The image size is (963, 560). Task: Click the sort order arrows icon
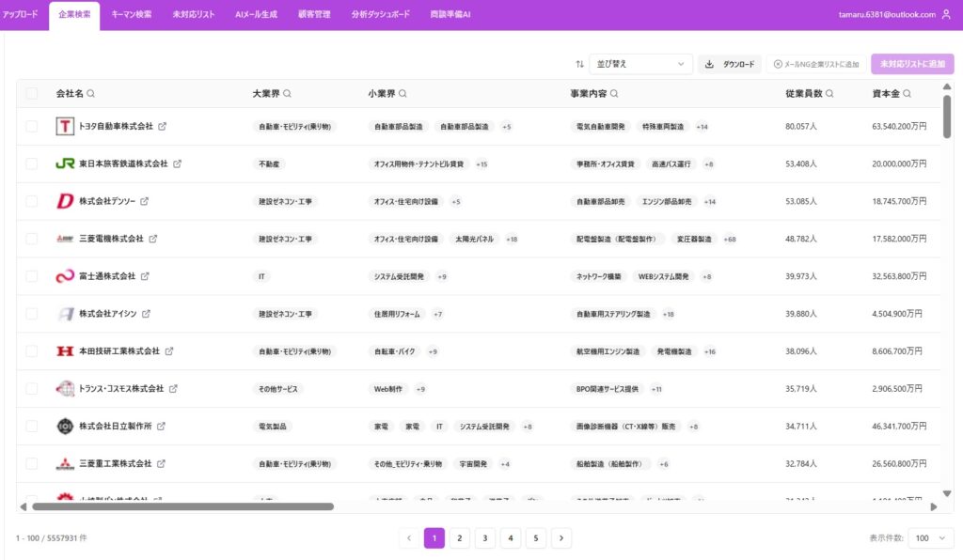tap(579, 64)
